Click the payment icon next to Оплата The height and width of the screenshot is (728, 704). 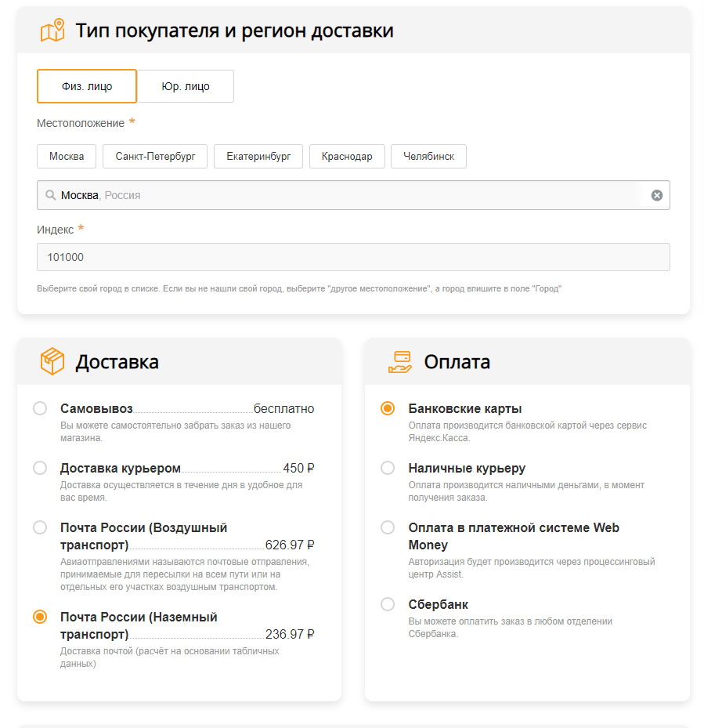tap(398, 361)
